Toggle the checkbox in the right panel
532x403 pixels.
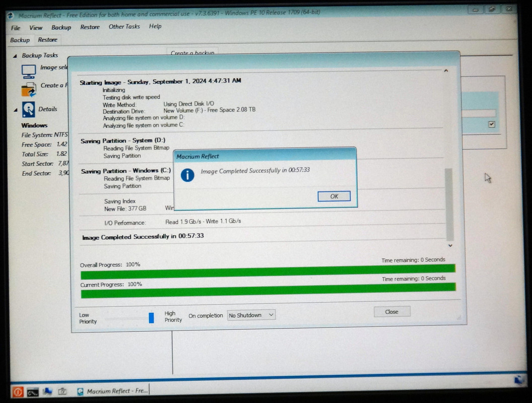[x=492, y=124]
